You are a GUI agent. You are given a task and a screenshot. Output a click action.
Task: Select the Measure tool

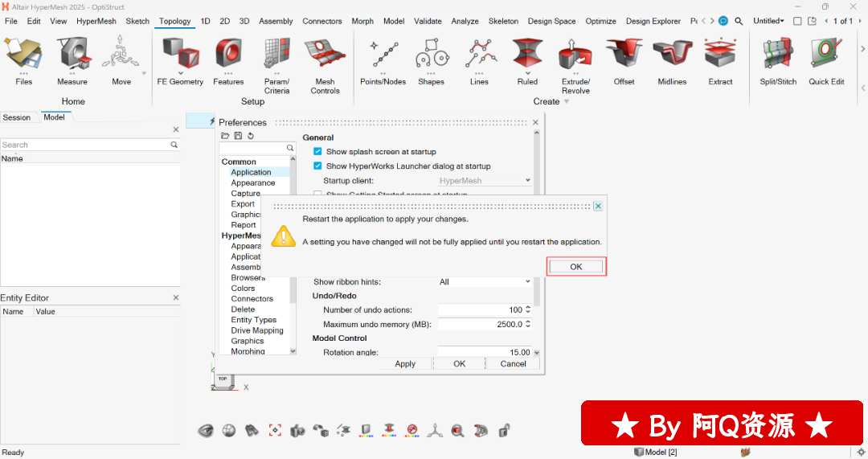72,61
